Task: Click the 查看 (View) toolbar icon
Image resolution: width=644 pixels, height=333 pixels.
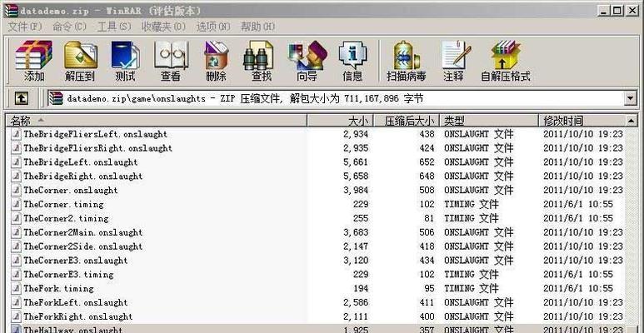Action: pyautogui.click(x=171, y=61)
